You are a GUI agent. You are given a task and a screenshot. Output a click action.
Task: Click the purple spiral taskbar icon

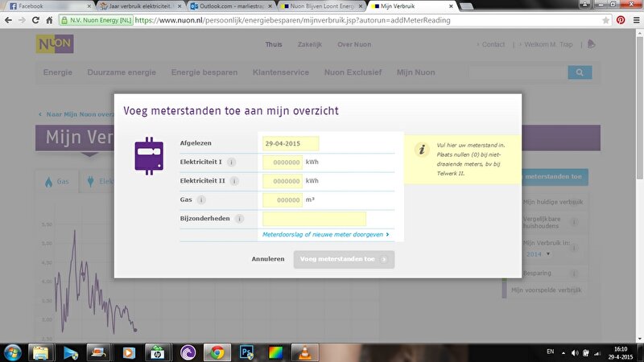tap(188, 352)
